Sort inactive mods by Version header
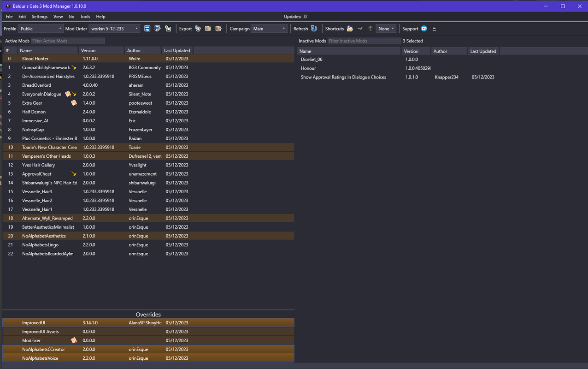 click(x=416, y=51)
